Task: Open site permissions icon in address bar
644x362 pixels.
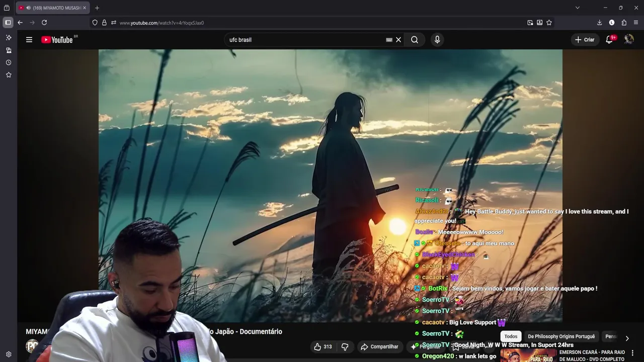Action: point(114,23)
